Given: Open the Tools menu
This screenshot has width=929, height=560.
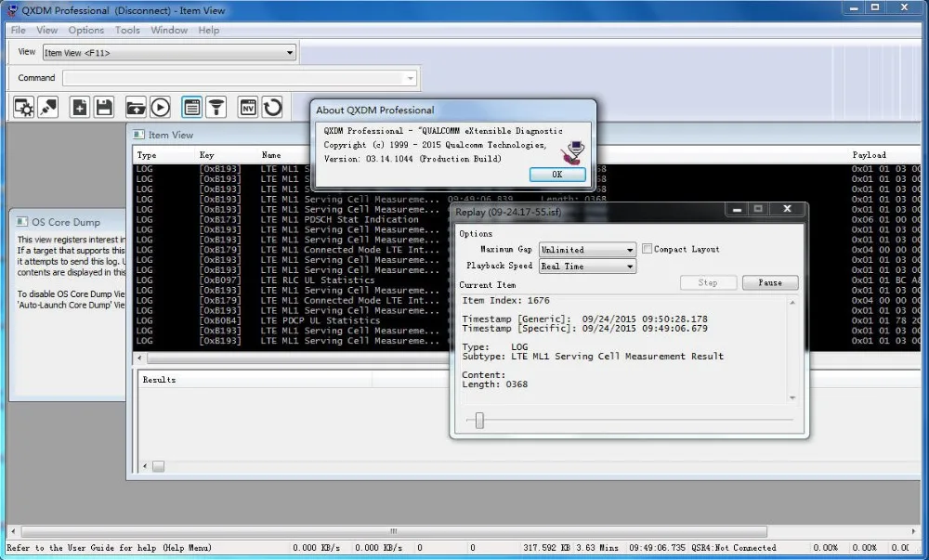Looking at the screenshot, I should (127, 30).
